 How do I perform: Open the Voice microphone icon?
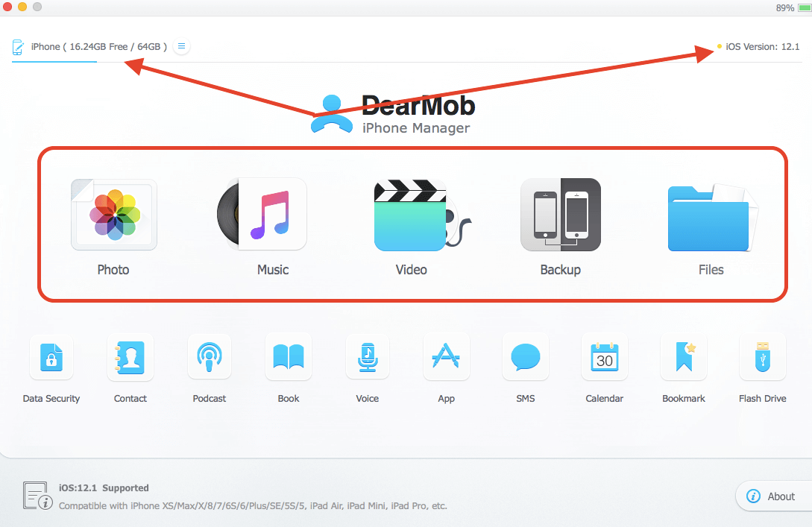pos(368,358)
